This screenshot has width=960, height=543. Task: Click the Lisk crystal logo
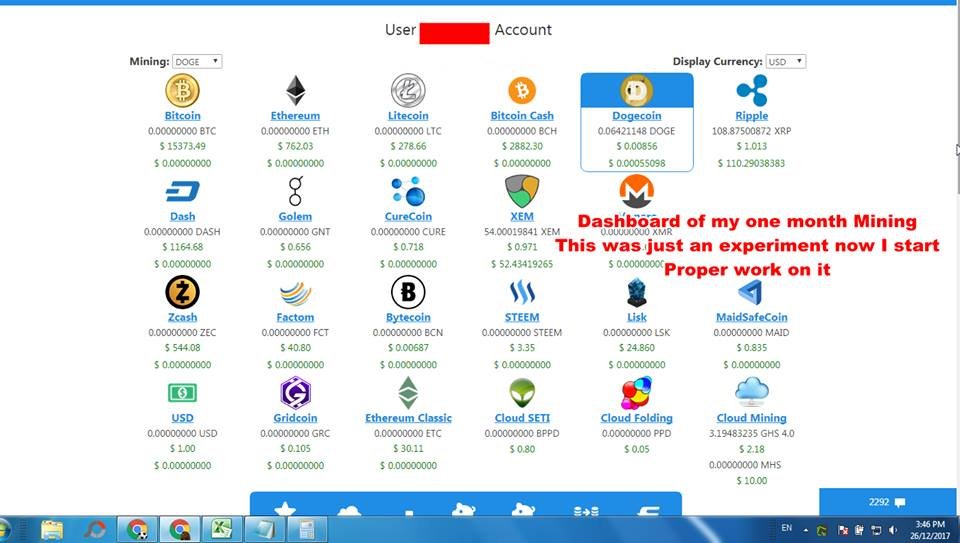coord(637,292)
